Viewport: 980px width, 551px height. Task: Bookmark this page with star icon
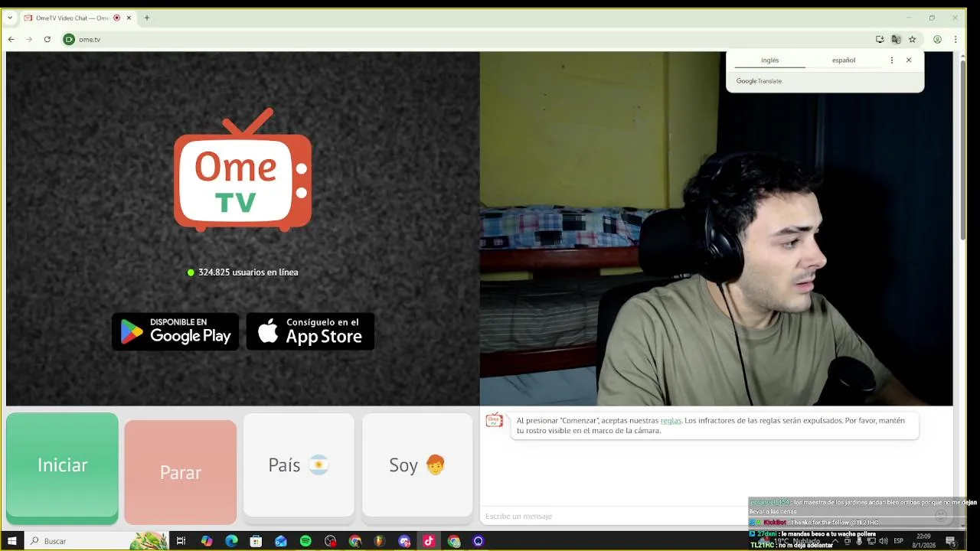tap(912, 39)
